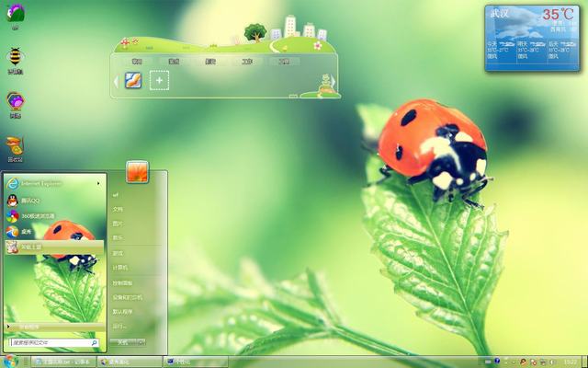Click the taskbar clock showing 15:22
This screenshot has height=368, width=588.
[x=570, y=362]
